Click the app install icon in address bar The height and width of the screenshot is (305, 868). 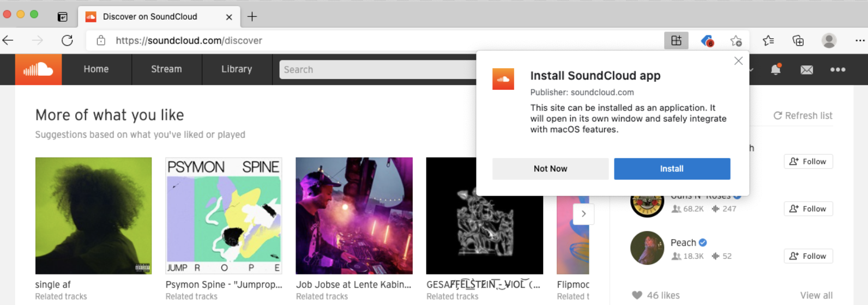[676, 40]
